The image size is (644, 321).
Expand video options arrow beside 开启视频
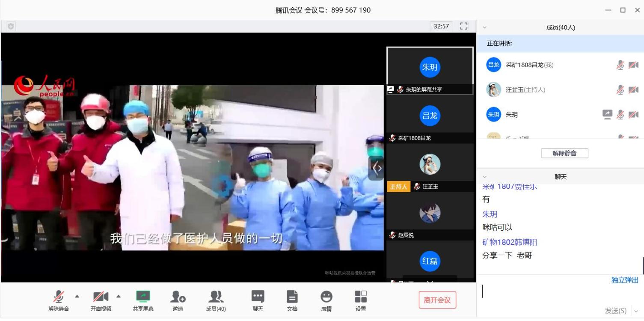(x=119, y=296)
